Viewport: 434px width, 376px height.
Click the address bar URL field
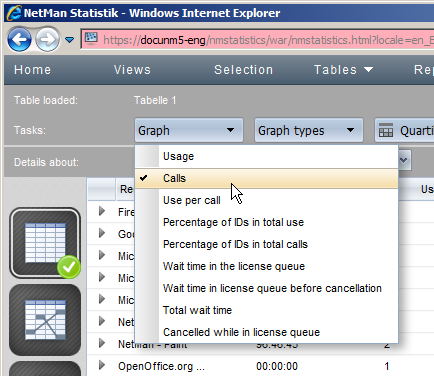(257, 40)
